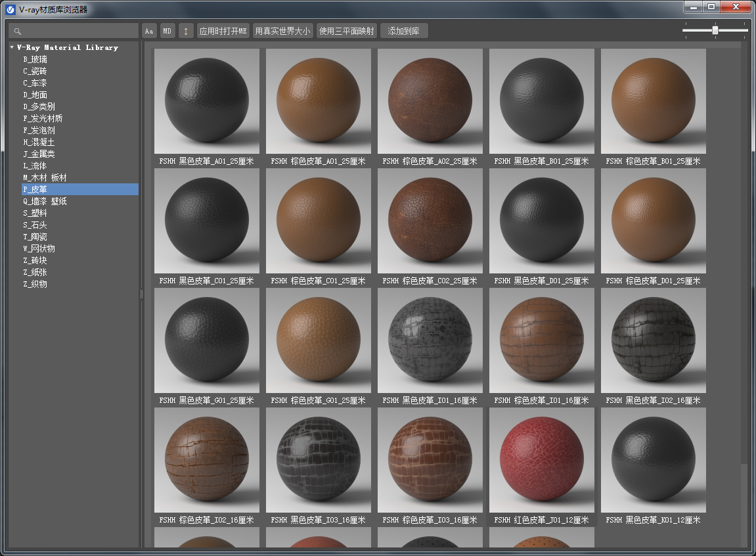
Task: Select the 黑色皮革_I02_16厘米 material thumbnail
Action: (x=654, y=340)
